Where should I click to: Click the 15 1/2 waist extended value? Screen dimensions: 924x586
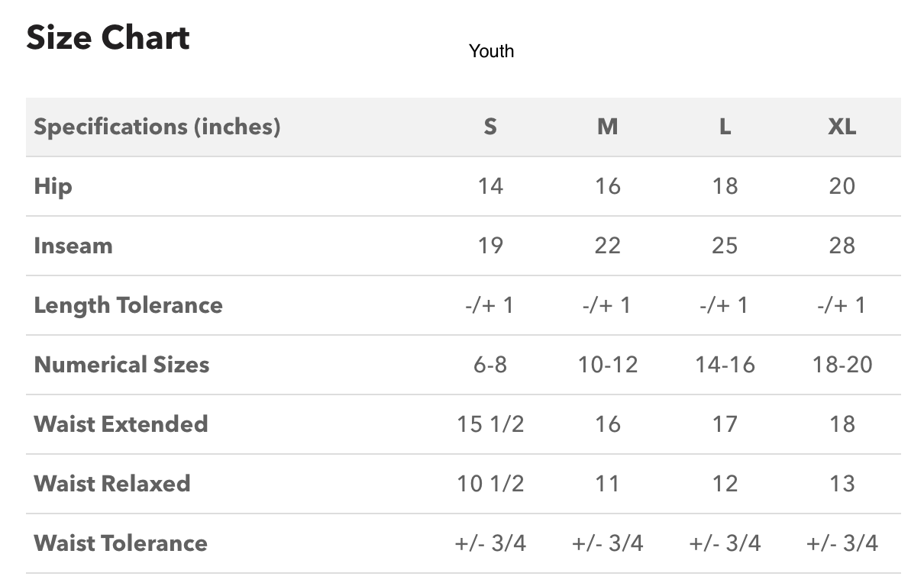(490, 424)
